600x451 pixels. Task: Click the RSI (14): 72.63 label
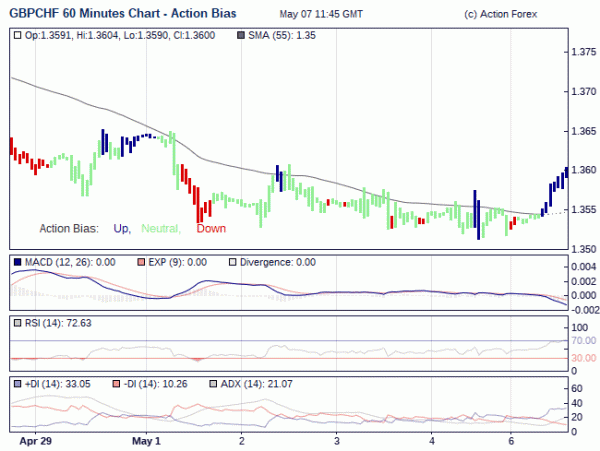click(58, 323)
